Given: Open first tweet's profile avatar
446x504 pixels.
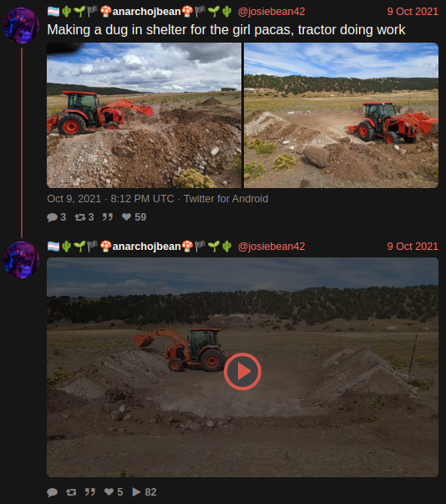Looking at the screenshot, I should (x=22, y=25).
